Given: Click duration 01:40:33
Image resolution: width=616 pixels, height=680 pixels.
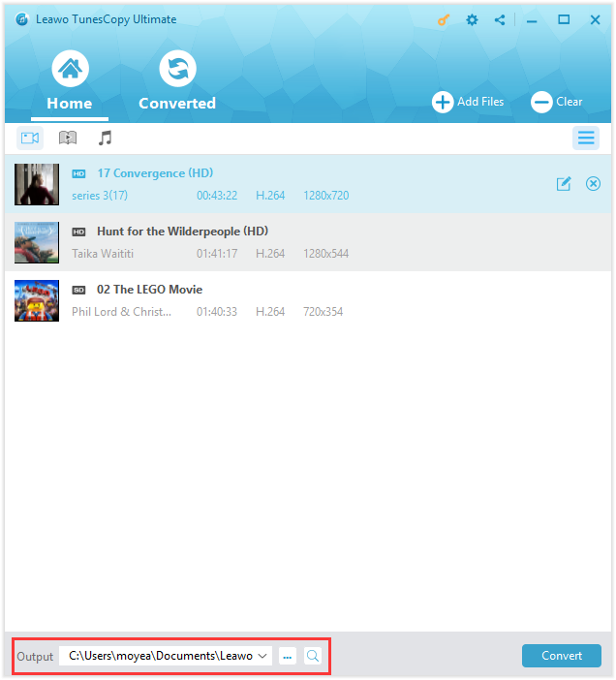Looking at the screenshot, I should tap(217, 312).
